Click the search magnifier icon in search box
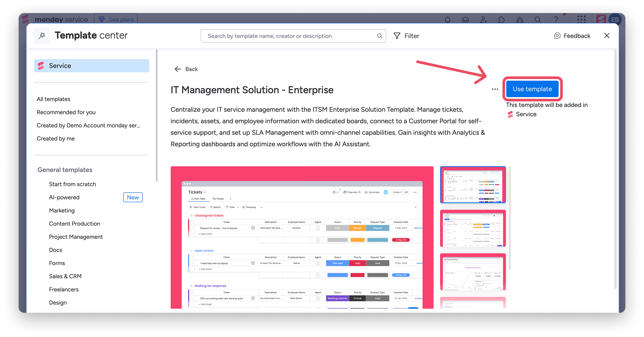 pyautogui.click(x=380, y=36)
